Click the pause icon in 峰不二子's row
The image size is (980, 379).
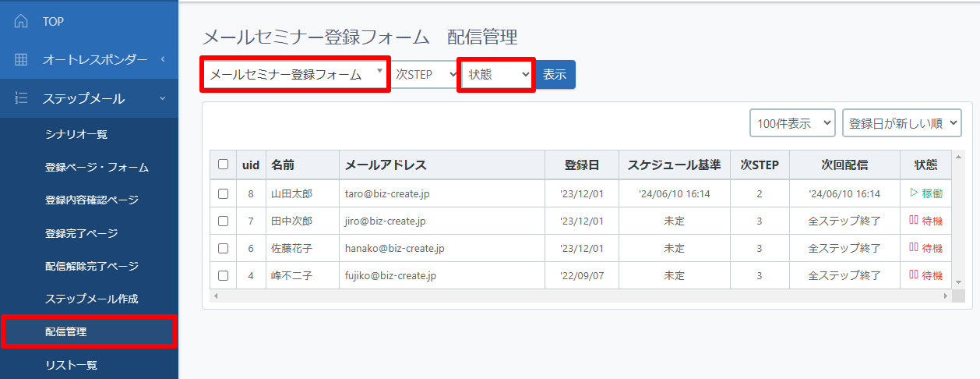(x=914, y=275)
